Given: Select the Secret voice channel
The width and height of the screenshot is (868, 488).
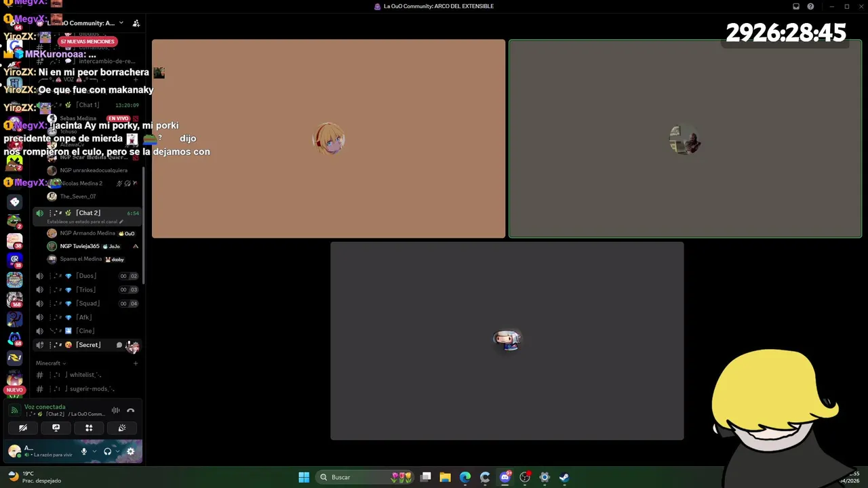Looking at the screenshot, I should click(x=88, y=345).
